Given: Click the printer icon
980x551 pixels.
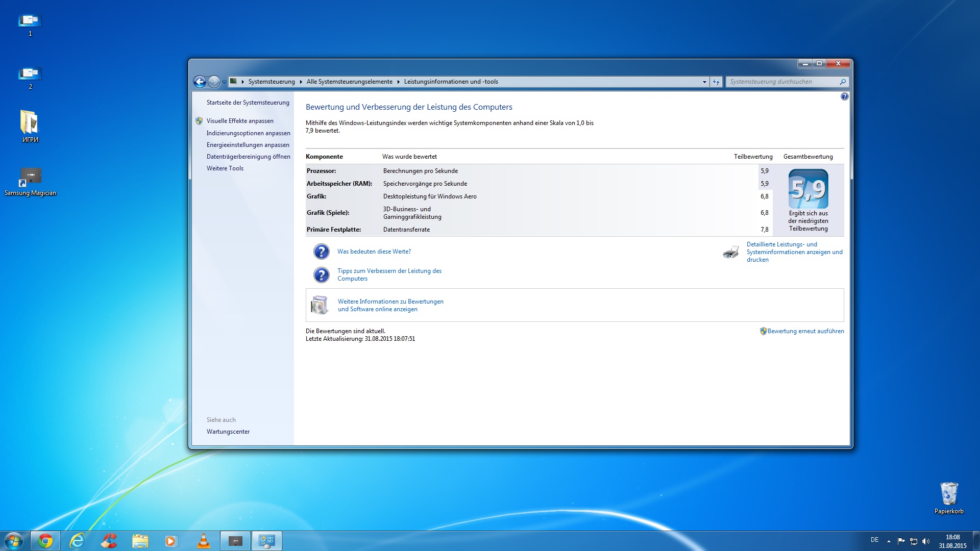Looking at the screenshot, I should tap(731, 252).
